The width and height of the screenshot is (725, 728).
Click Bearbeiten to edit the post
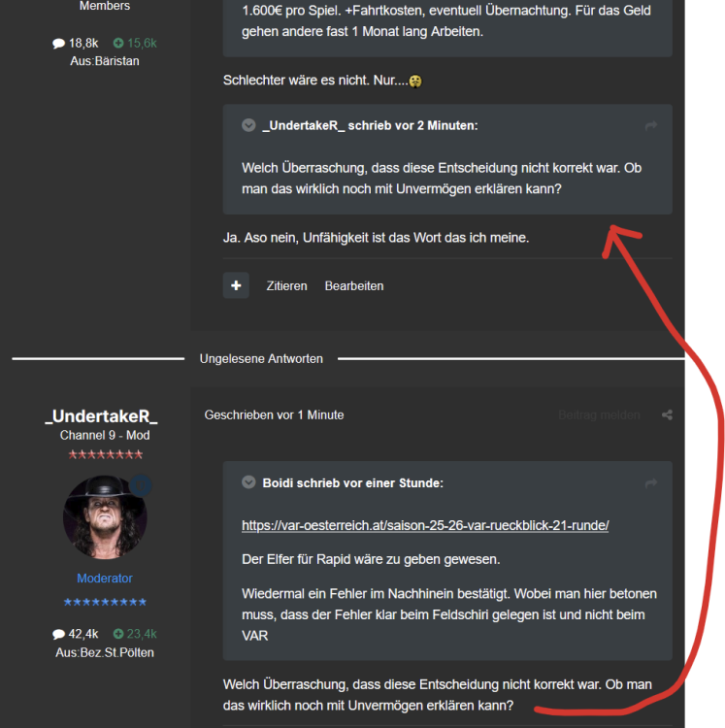tap(354, 286)
